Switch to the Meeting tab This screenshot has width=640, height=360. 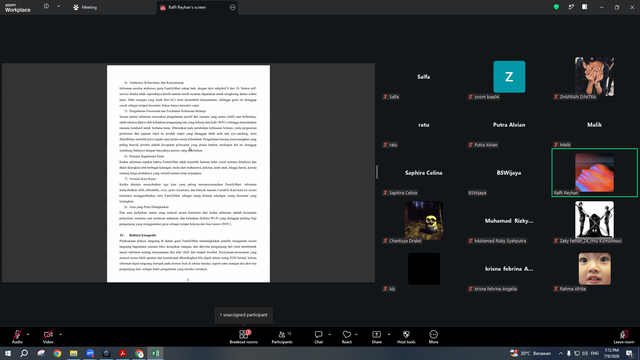click(x=85, y=7)
